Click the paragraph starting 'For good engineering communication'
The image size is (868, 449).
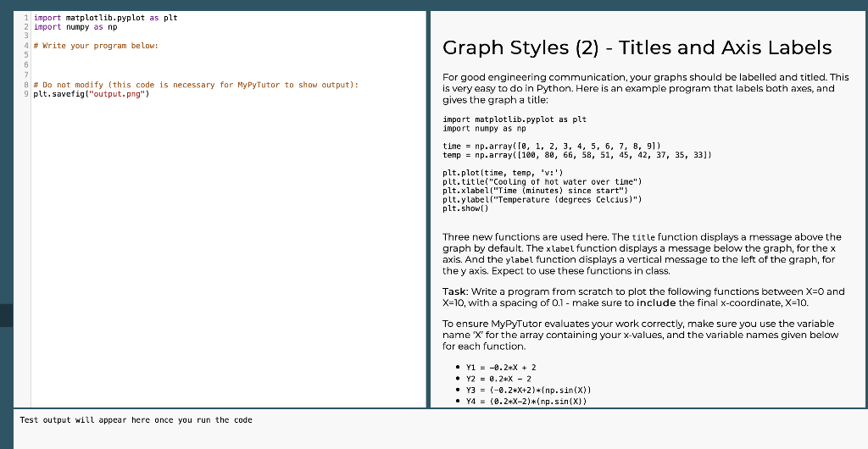[645, 88]
